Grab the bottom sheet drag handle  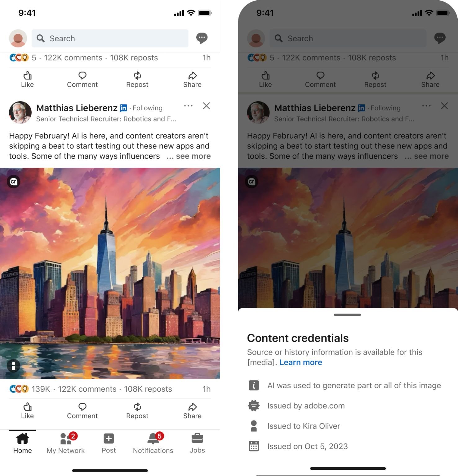point(347,315)
